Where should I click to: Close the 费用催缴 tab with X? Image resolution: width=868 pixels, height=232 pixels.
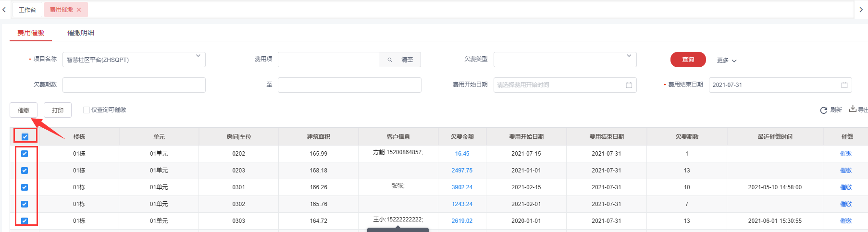(x=79, y=10)
